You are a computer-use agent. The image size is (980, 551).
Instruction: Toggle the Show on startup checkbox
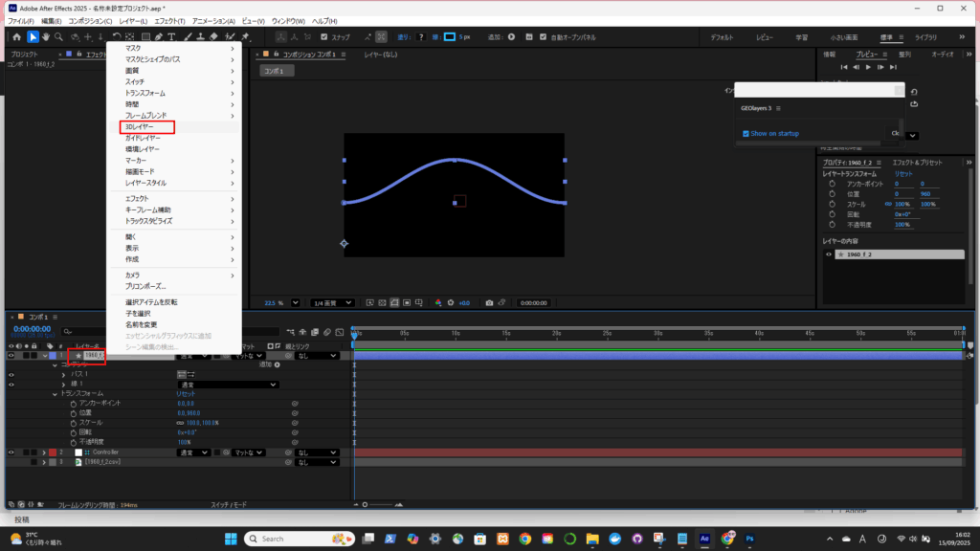pos(746,134)
